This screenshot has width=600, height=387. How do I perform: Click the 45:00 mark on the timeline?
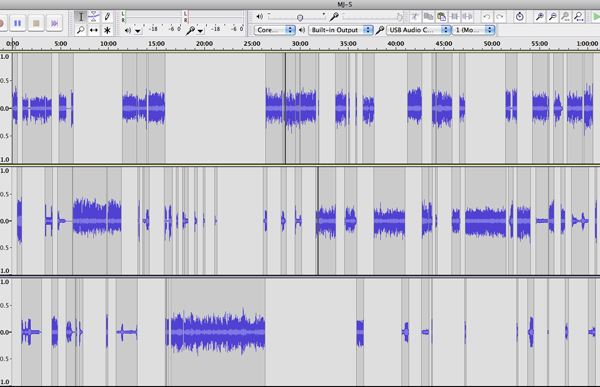[x=444, y=44]
